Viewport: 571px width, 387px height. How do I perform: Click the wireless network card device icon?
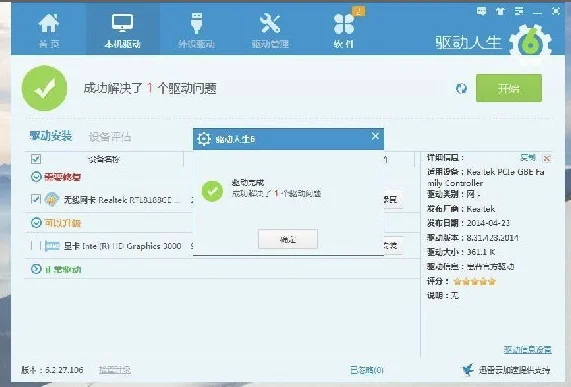click(x=52, y=200)
